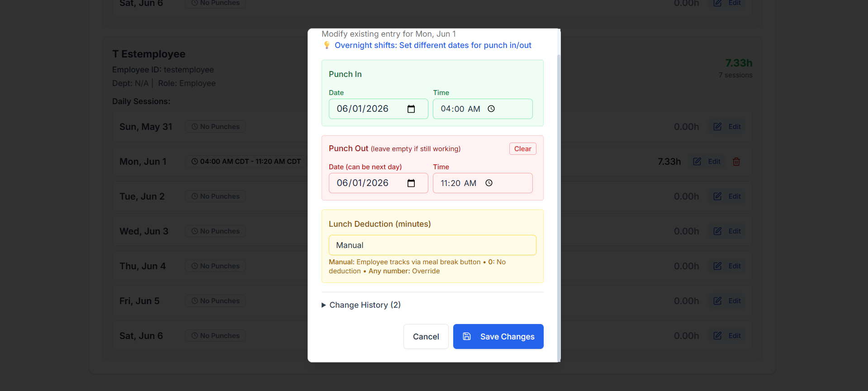Open clock picker for Punch Out time
This screenshot has width=868, height=391.
click(x=489, y=183)
